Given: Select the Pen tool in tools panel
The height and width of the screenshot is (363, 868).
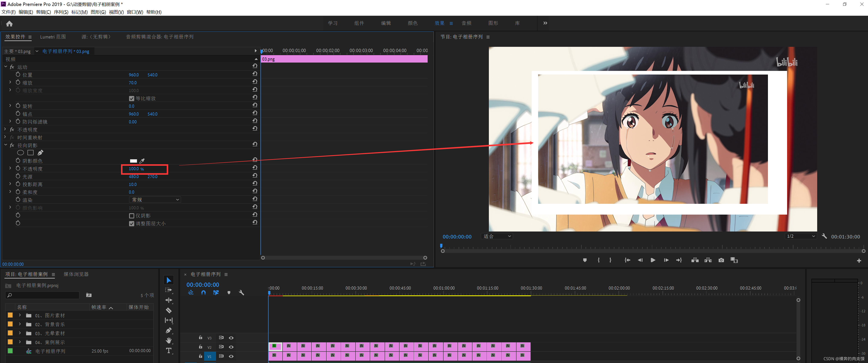Looking at the screenshot, I should (x=169, y=331).
